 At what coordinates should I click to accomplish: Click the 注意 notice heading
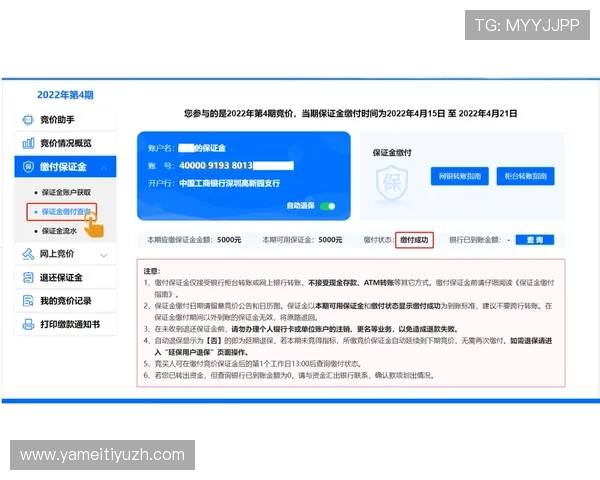(152, 271)
